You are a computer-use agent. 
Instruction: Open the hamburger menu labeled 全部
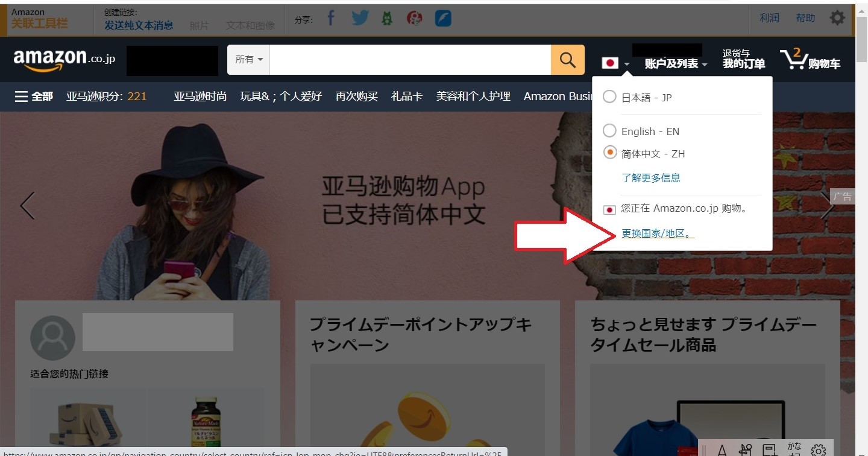(x=34, y=97)
